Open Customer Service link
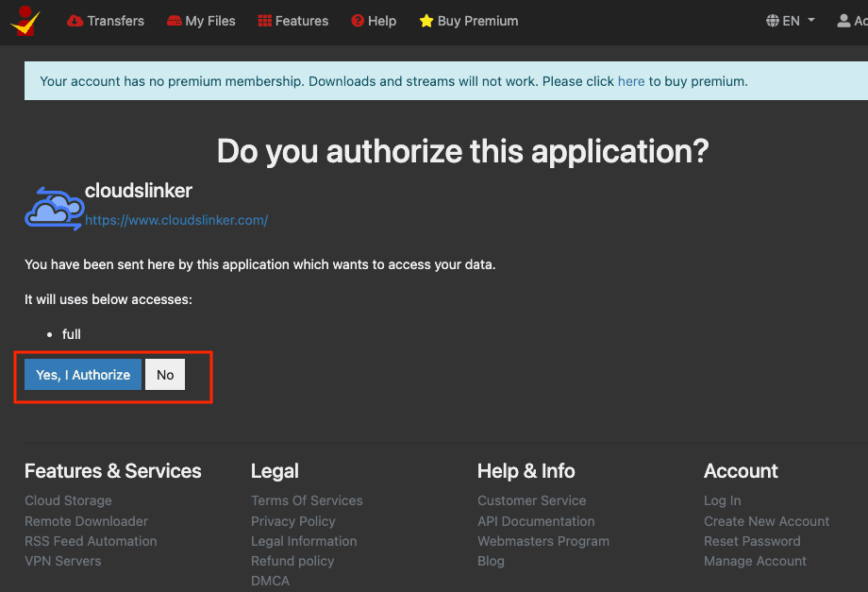 pyautogui.click(x=531, y=500)
